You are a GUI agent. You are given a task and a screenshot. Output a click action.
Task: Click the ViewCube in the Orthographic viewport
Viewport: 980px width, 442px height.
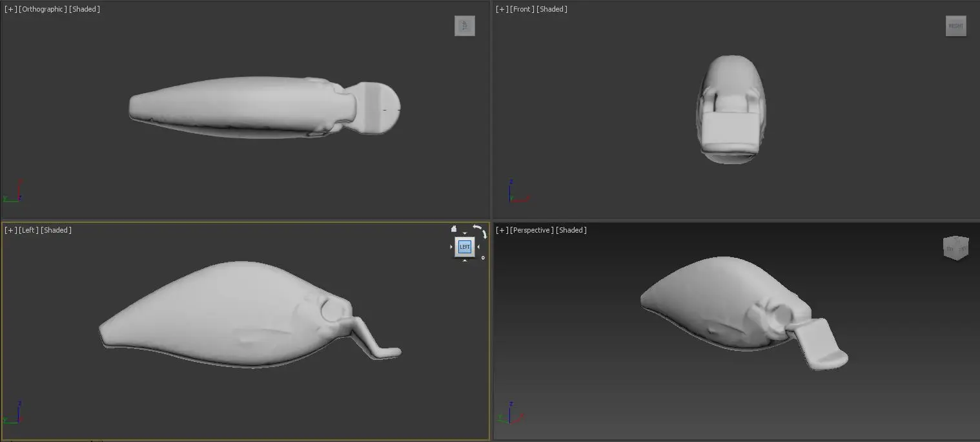coord(464,26)
